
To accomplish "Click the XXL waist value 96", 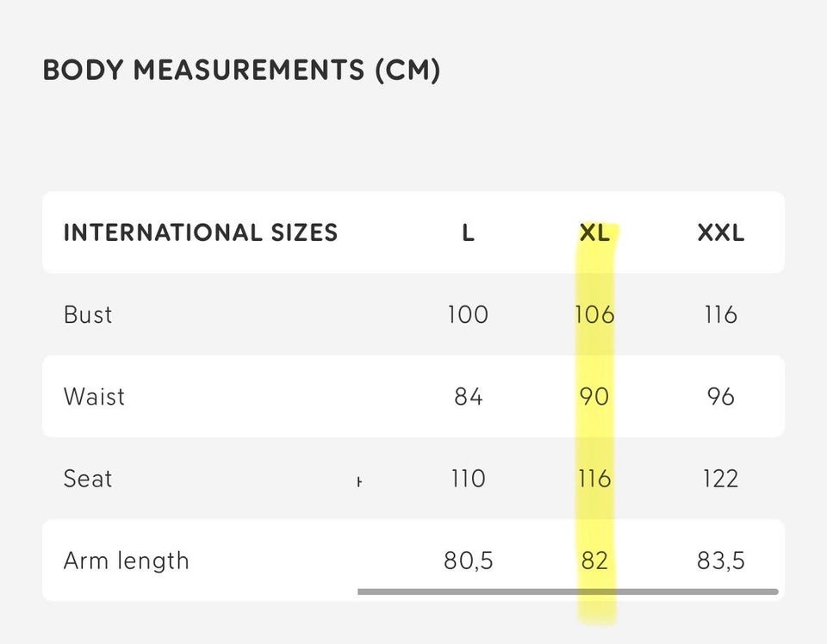I will click(720, 397).
